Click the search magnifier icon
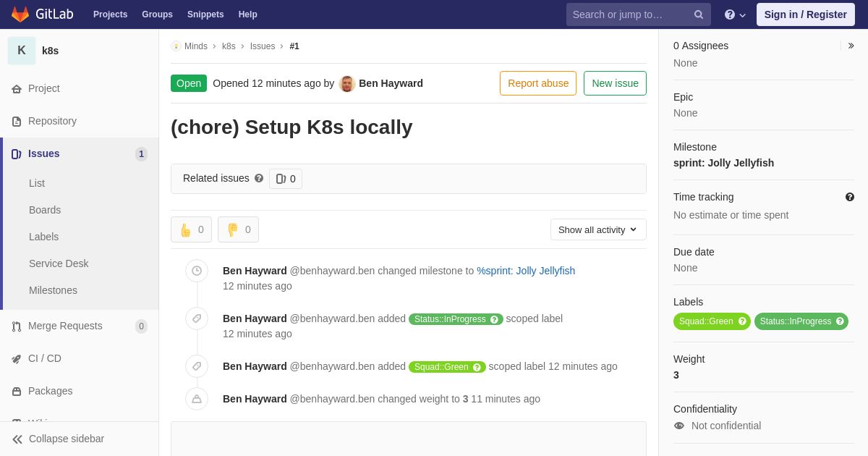The height and width of the screenshot is (456, 868). [699, 14]
